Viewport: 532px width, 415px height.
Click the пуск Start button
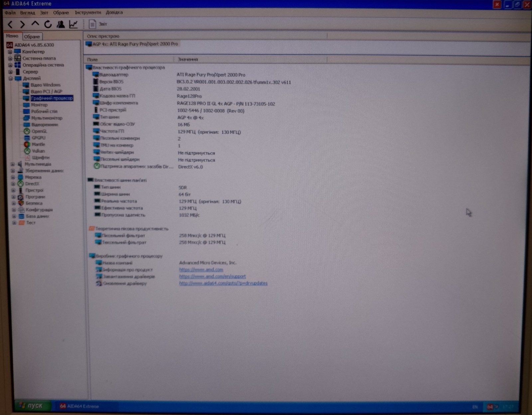tap(32, 406)
